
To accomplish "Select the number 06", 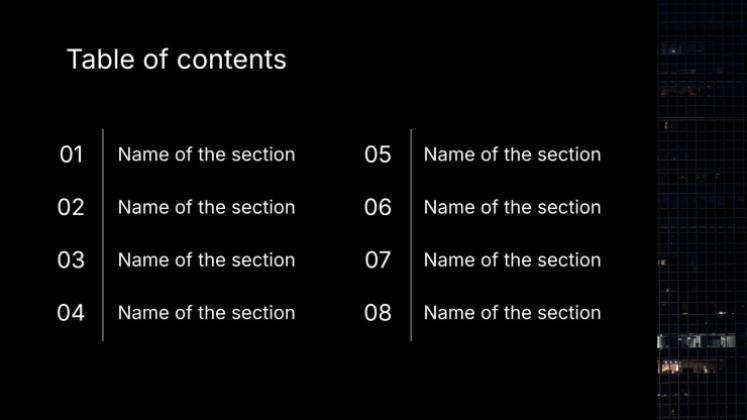I will tap(378, 208).
